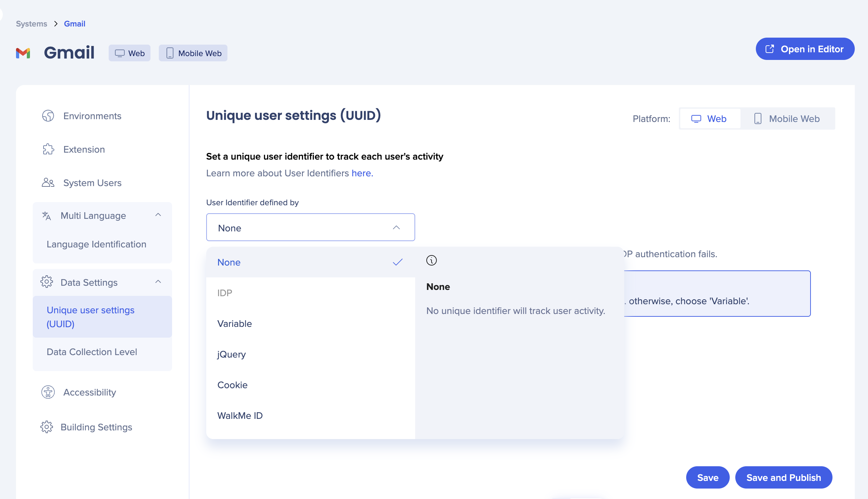Click the Accessibility person icon
The height and width of the screenshot is (499, 868).
click(x=48, y=392)
